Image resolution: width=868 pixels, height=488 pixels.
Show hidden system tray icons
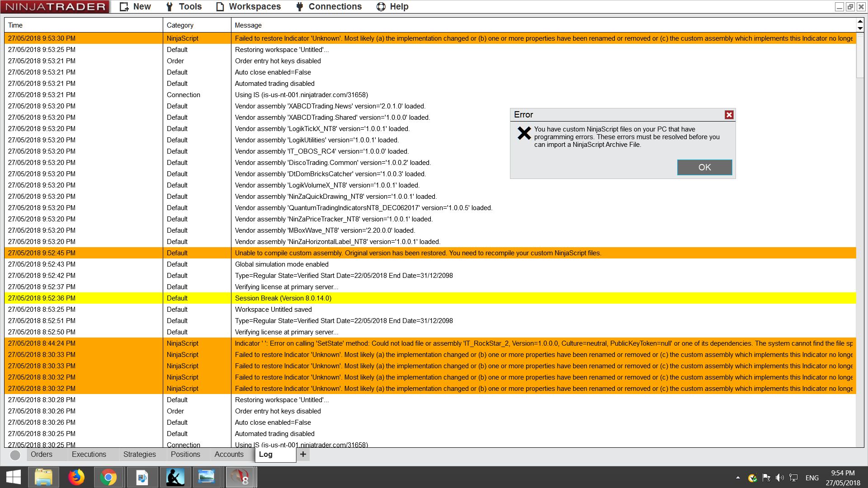click(x=738, y=478)
